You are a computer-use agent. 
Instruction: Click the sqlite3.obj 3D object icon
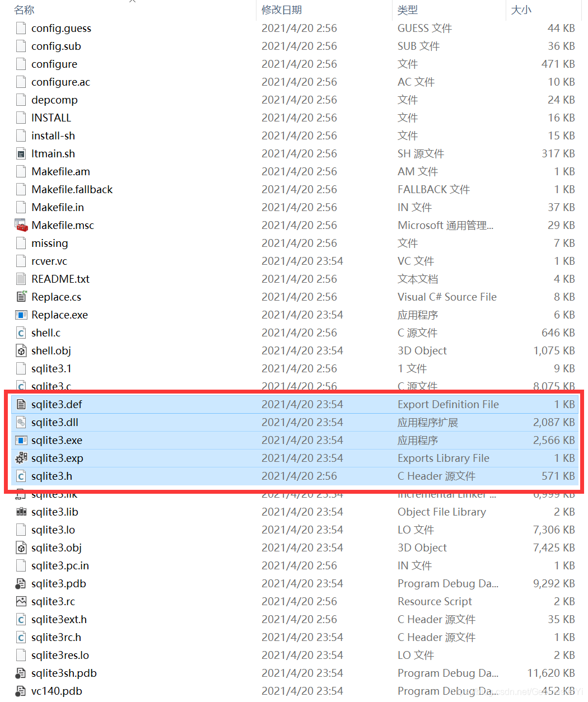pos(21,547)
